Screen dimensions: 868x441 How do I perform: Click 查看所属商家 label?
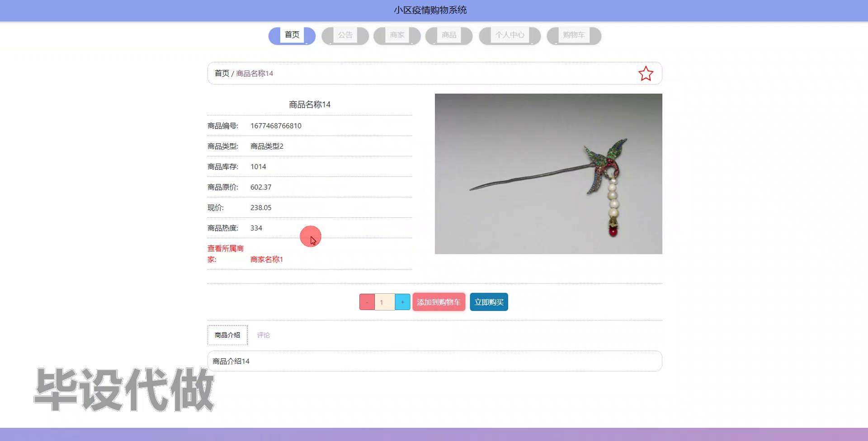pos(226,253)
